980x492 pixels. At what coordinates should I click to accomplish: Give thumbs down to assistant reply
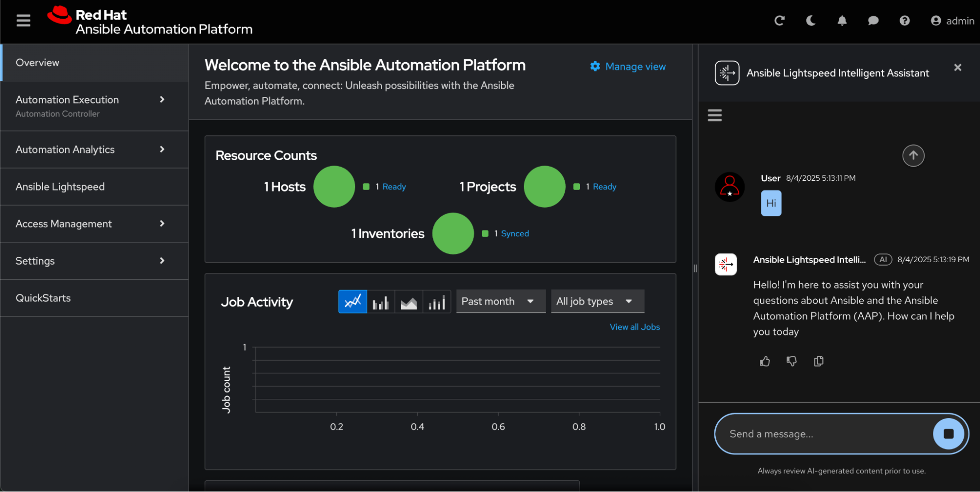[x=791, y=361]
